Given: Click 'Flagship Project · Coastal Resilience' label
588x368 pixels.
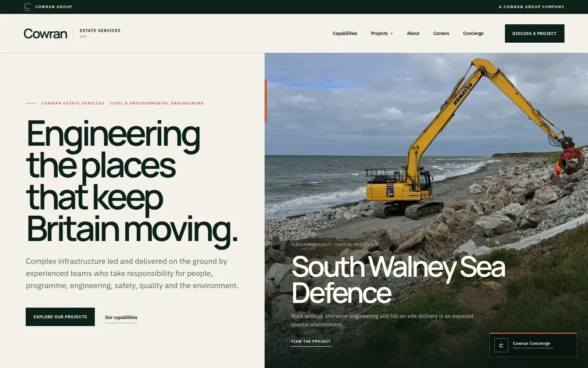Looking at the screenshot, I should pos(335,245).
